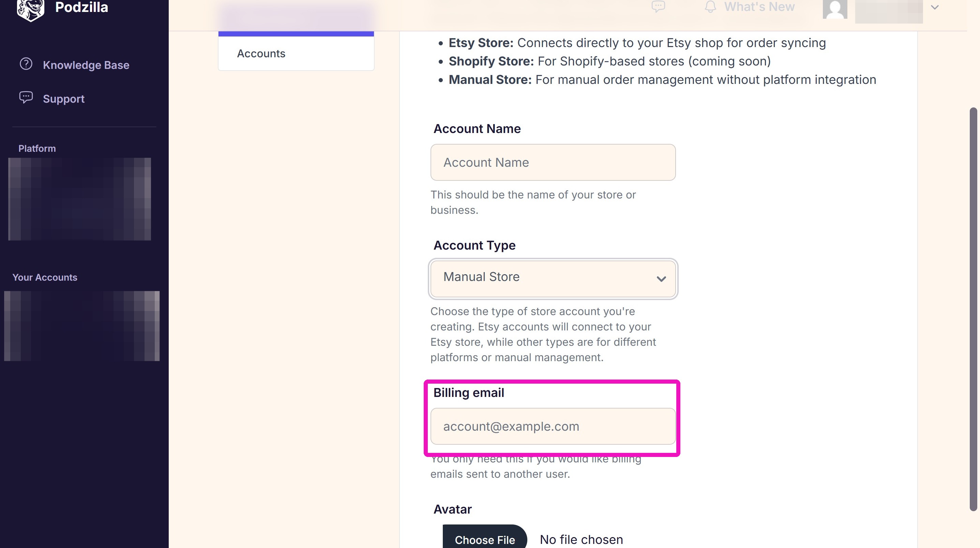Screen dimensions: 980x548
Task: Open the Knowledge Base link text
Action: pyautogui.click(x=86, y=65)
